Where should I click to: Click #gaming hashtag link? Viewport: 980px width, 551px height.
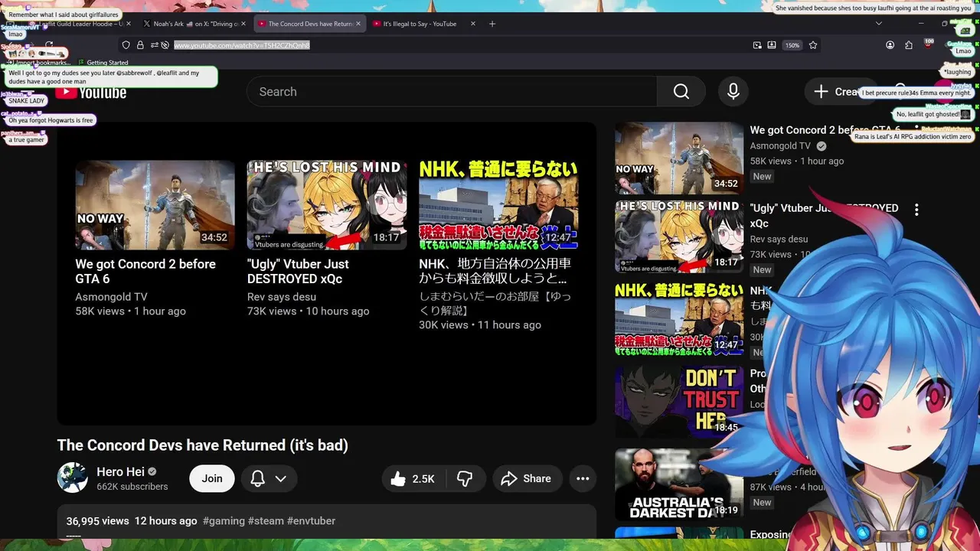tap(224, 521)
